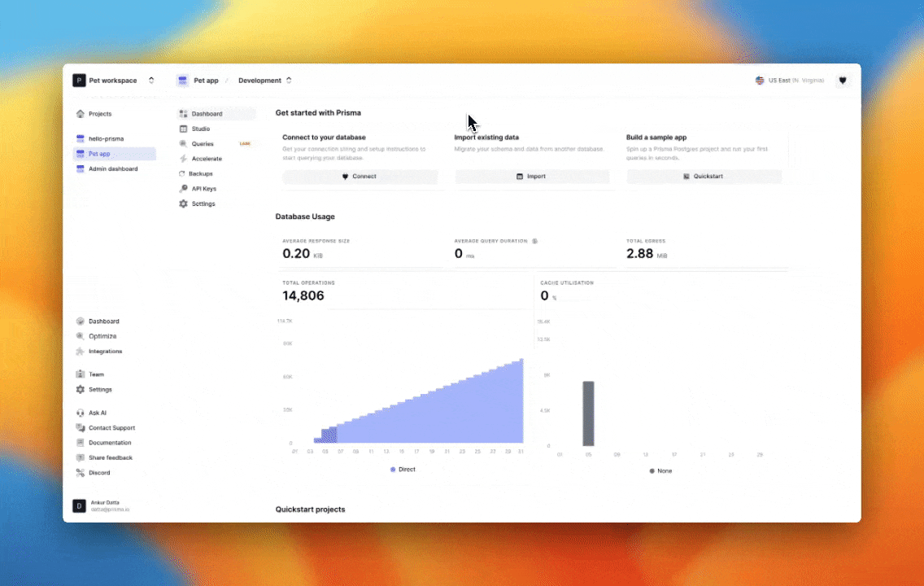
Task: Open the Settings page for the project
Action: pos(199,203)
